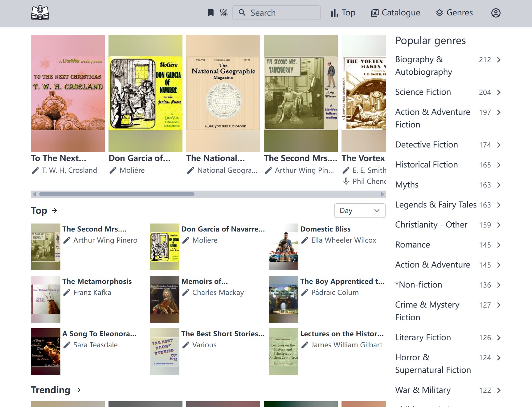Open the Detective Fiction genre link
The image size is (532, 407).
[x=427, y=145]
